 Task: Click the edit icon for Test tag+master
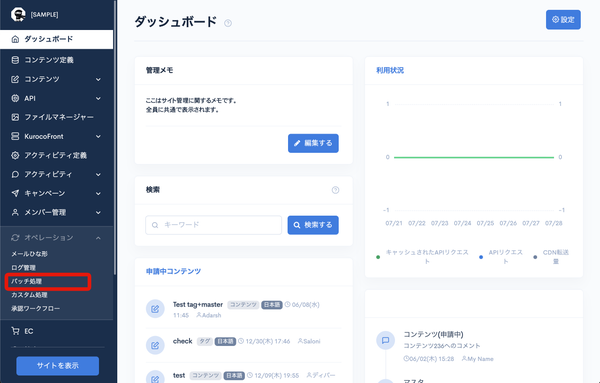(x=155, y=309)
